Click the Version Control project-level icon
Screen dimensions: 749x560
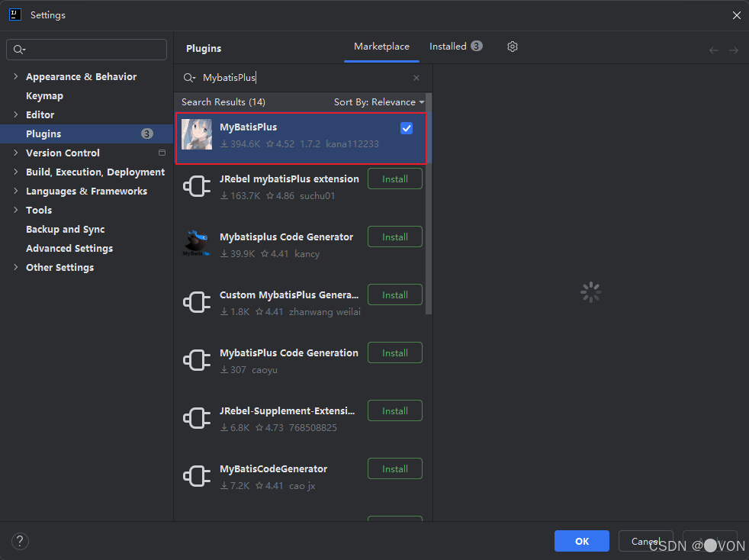tap(162, 153)
